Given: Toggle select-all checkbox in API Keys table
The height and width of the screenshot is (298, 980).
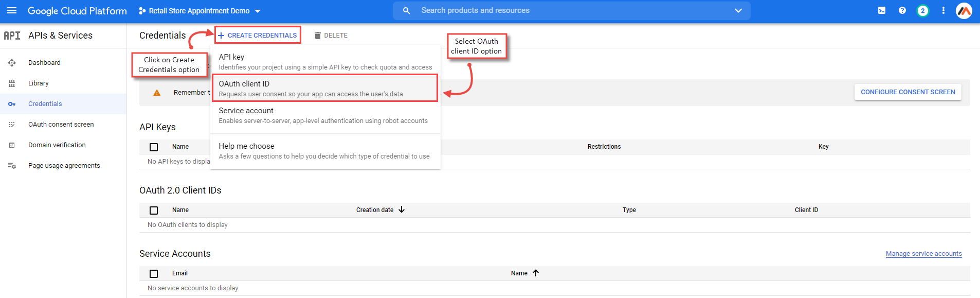Looking at the screenshot, I should pos(154,147).
